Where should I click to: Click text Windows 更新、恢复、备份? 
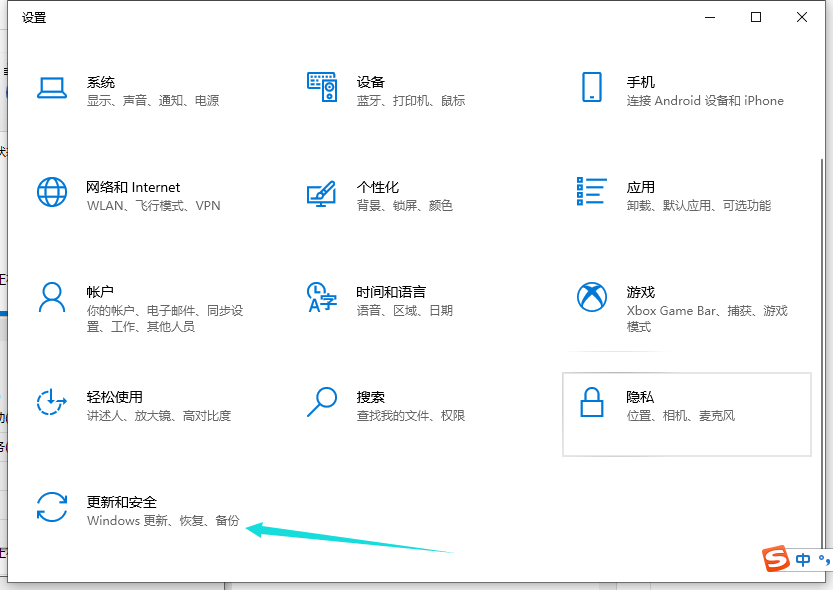163,520
